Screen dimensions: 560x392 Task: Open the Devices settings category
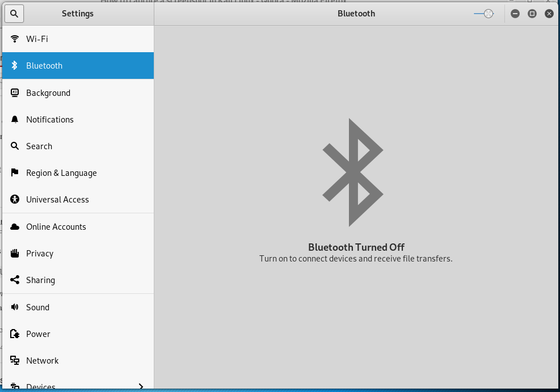click(x=41, y=386)
